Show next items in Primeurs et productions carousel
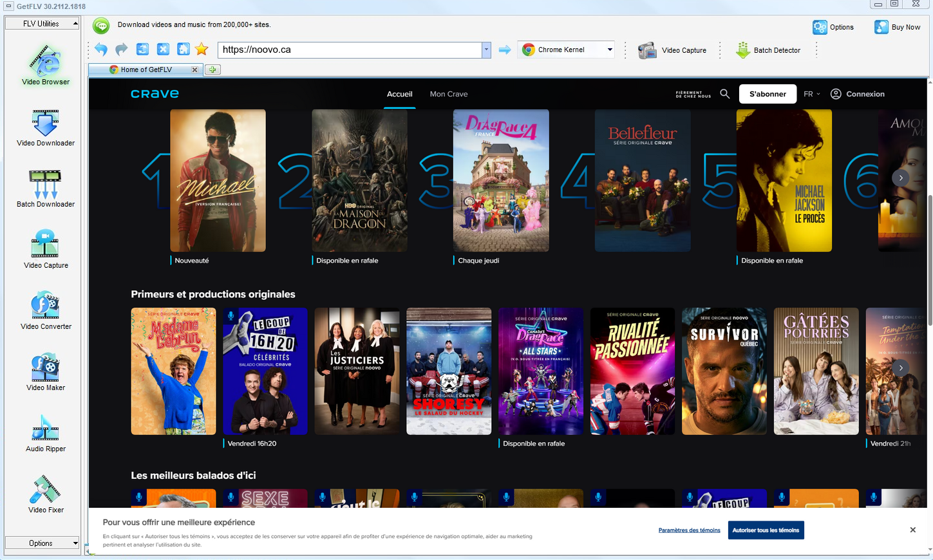The width and height of the screenshot is (933, 560). pos(901,368)
